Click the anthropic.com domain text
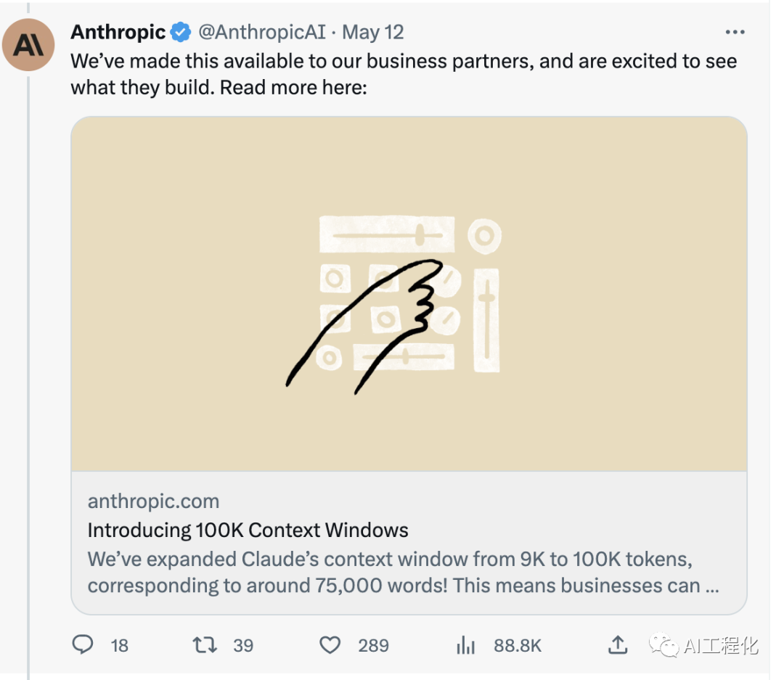Image resolution: width=784 pixels, height=680 pixels. point(153,501)
